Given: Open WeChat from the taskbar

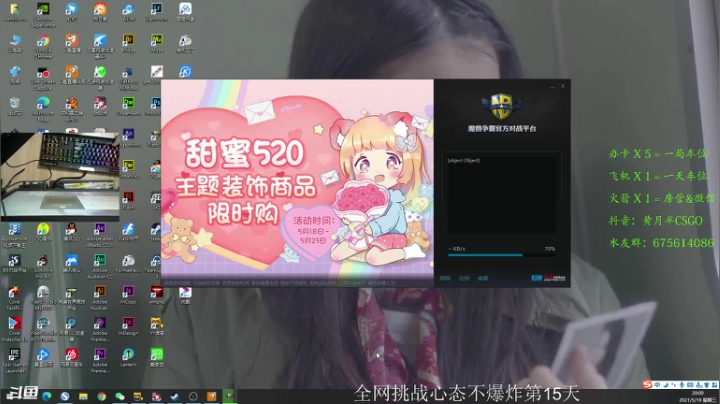Looking at the screenshot, I should pyautogui.click(x=120, y=396).
